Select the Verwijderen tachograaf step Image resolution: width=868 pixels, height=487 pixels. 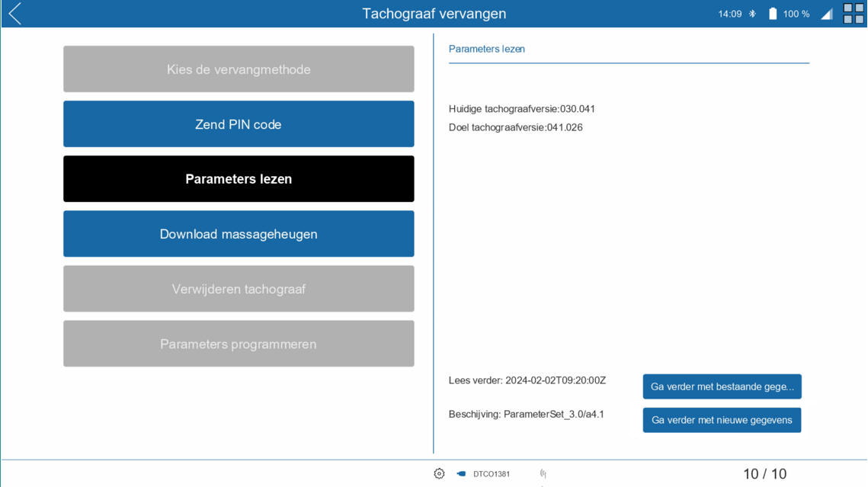239,289
